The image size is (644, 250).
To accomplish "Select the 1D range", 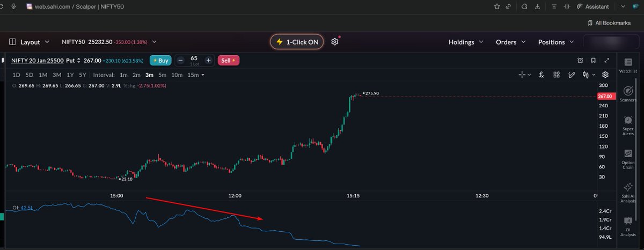I will (16, 75).
